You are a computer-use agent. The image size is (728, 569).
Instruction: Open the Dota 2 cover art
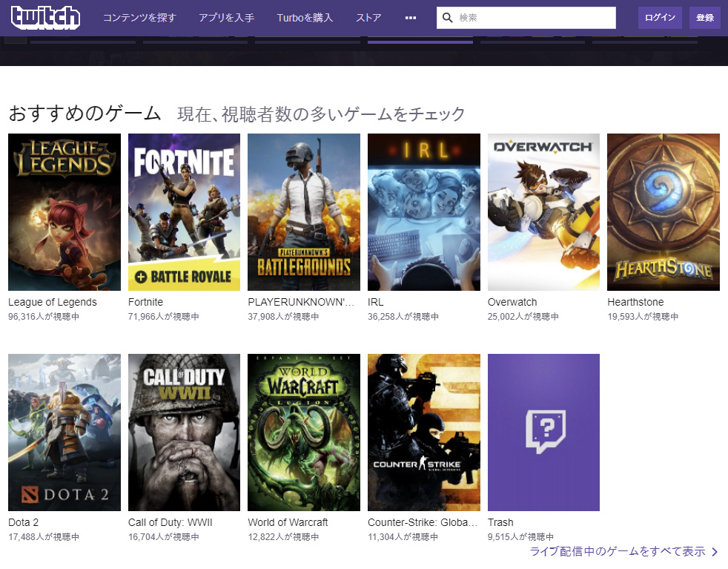click(x=64, y=432)
